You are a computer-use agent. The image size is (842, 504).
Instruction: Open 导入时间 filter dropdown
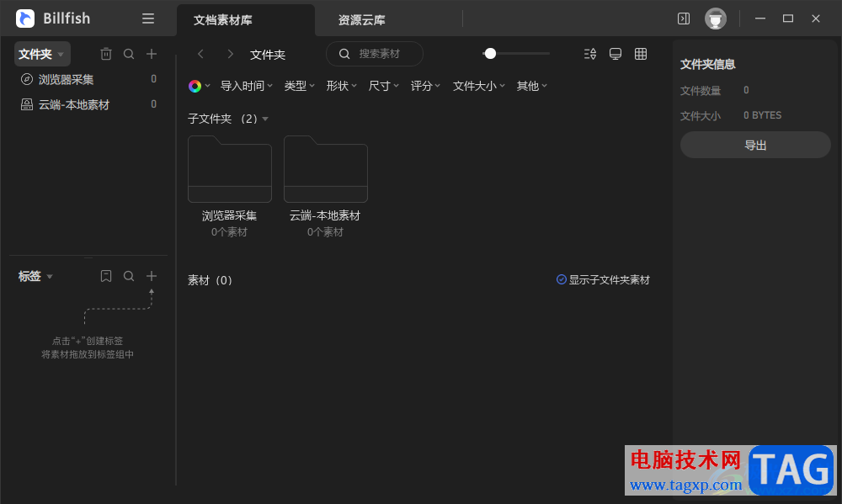(x=247, y=86)
